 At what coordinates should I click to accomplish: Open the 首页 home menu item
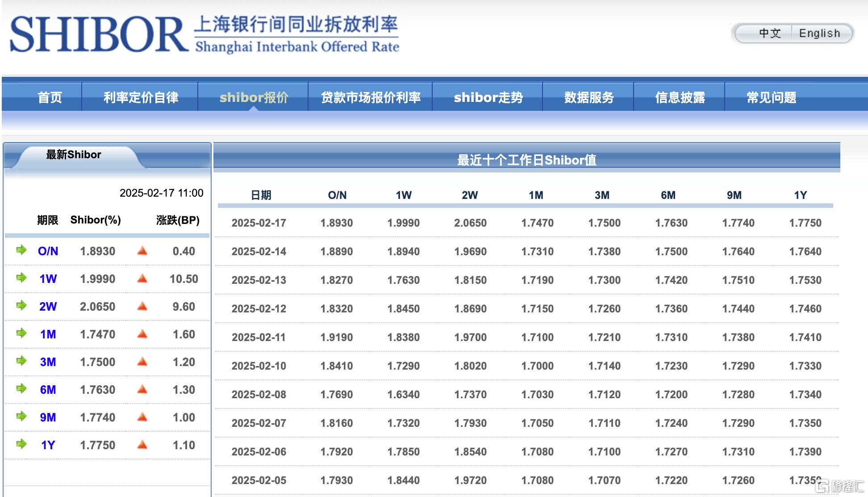click(50, 97)
